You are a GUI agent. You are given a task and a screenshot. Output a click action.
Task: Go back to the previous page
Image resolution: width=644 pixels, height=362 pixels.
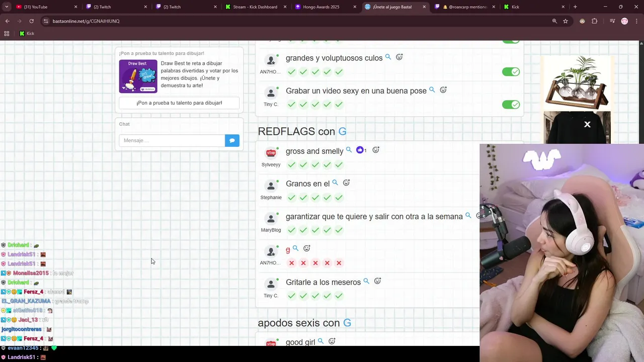click(x=7, y=21)
